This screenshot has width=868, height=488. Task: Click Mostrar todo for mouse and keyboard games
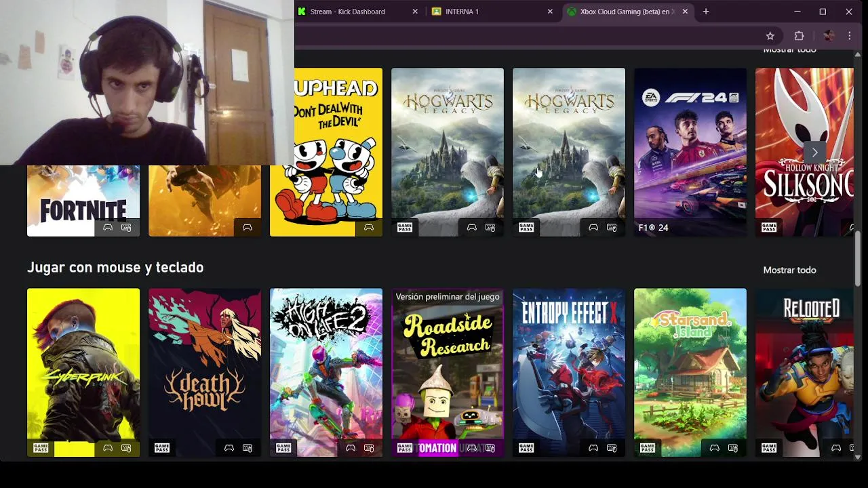pos(789,270)
